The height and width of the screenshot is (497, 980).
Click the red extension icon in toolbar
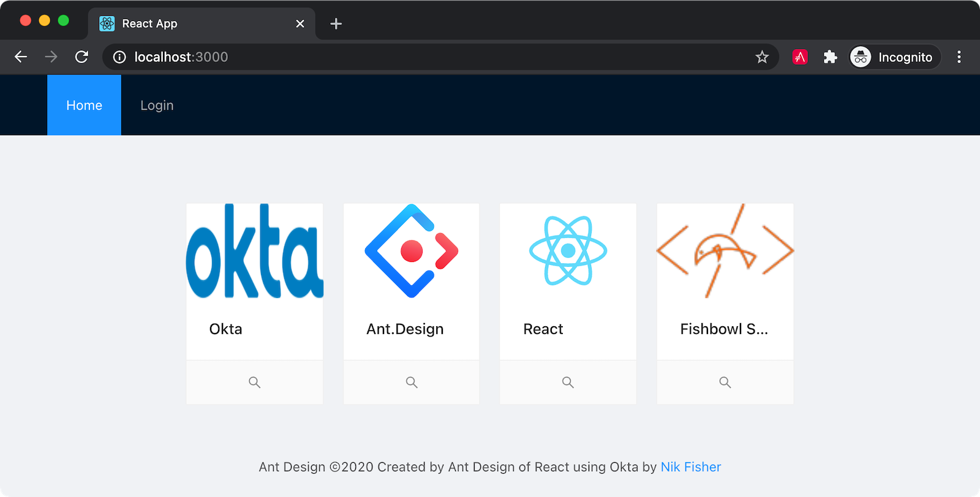(x=799, y=58)
